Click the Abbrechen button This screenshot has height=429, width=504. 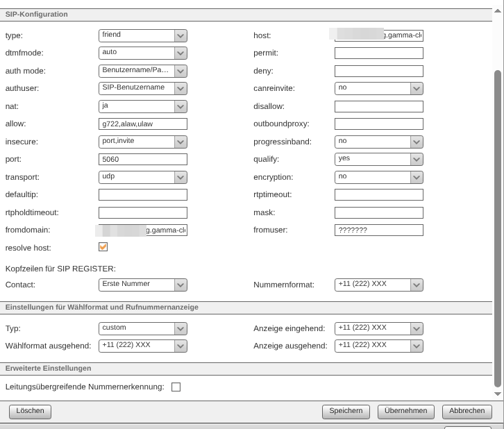coord(467,411)
